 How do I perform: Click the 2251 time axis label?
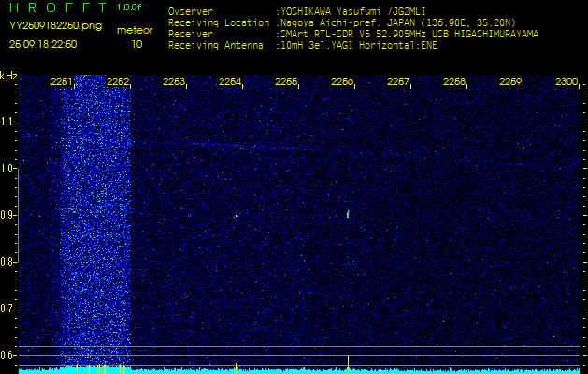click(62, 81)
